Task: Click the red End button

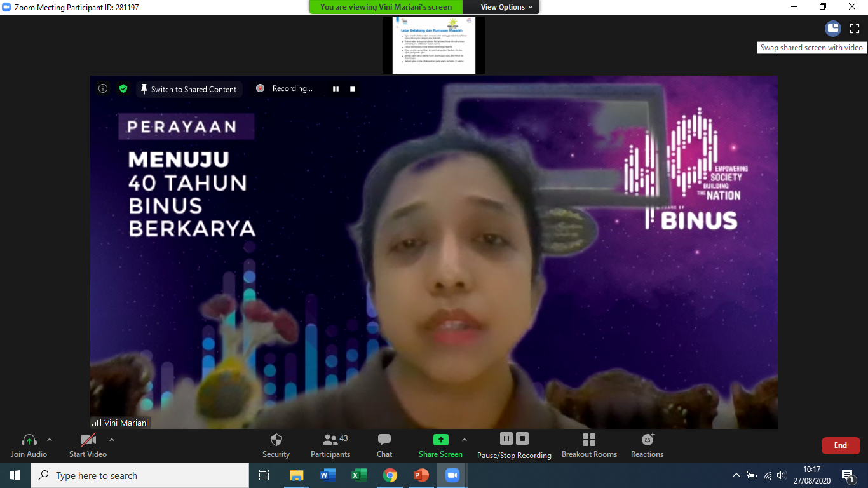Action: pos(841,445)
